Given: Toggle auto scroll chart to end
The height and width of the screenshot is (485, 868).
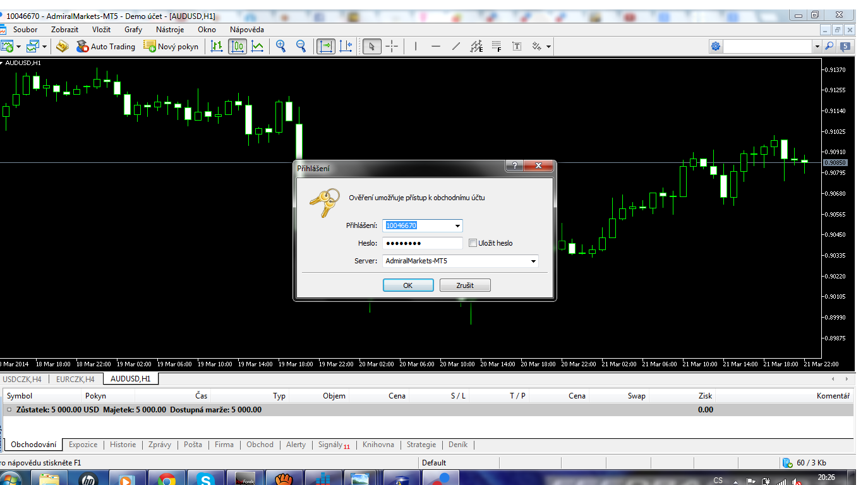Looking at the screenshot, I should click(x=326, y=46).
